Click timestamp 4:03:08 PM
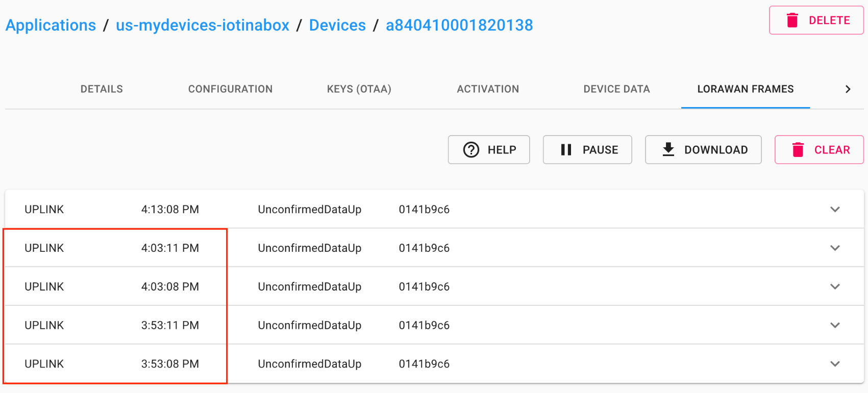Screen dimensions: 868x393 [170, 286]
